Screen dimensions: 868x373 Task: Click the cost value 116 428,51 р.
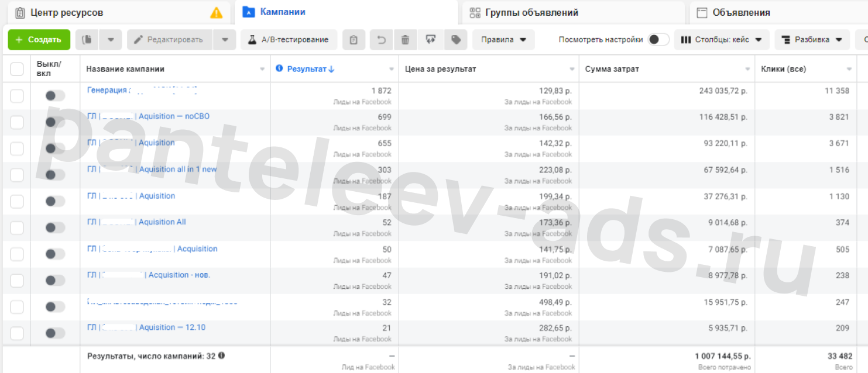click(723, 117)
